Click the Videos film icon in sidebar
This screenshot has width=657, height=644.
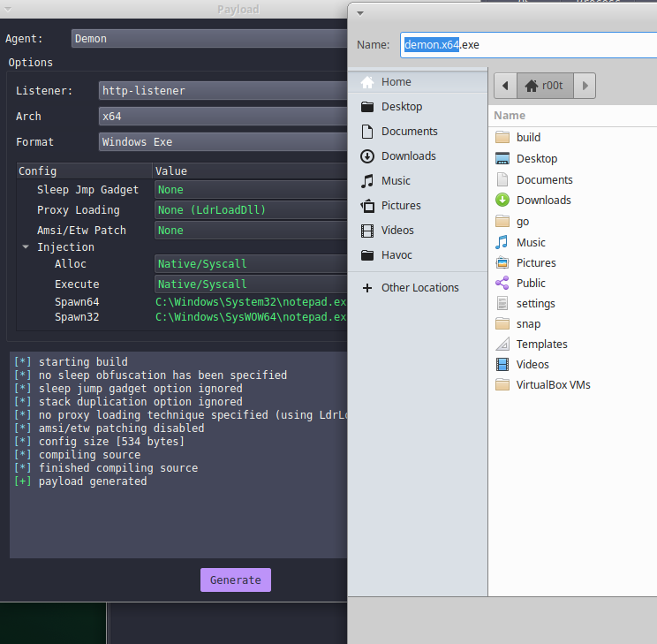(367, 231)
